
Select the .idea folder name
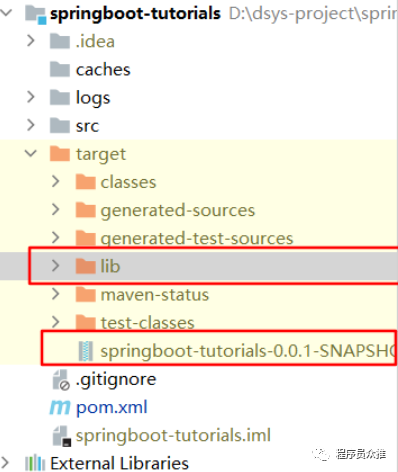click(x=95, y=42)
